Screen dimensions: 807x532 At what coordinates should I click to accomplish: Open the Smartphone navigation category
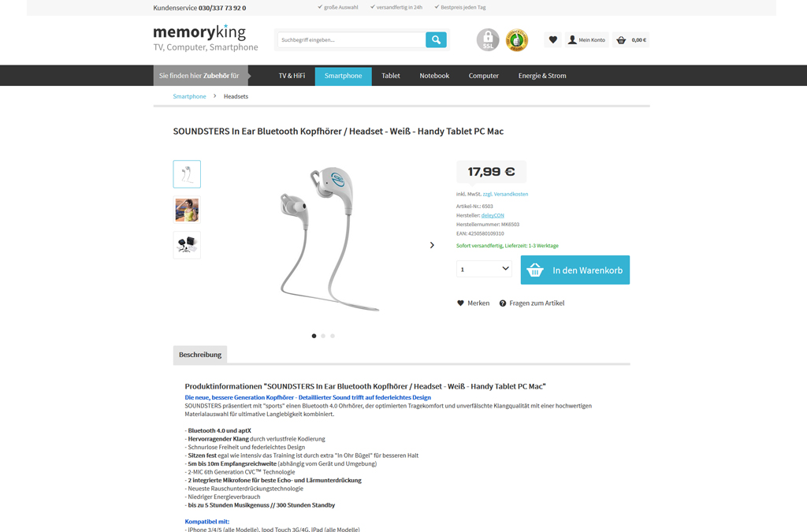coord(344,76)
